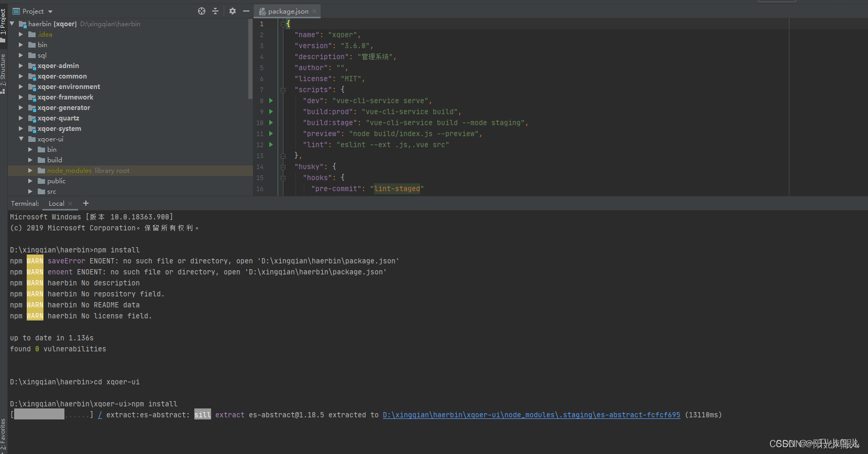Click the locate/select opened file target icon
The height and width of the screenshot is (454, 868).
point(202,11)
